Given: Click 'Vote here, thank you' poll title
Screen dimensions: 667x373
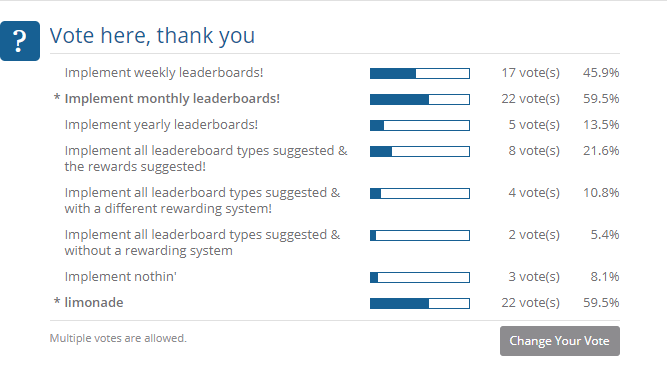Looking at the screenshot, I should (x=152, y=35).
